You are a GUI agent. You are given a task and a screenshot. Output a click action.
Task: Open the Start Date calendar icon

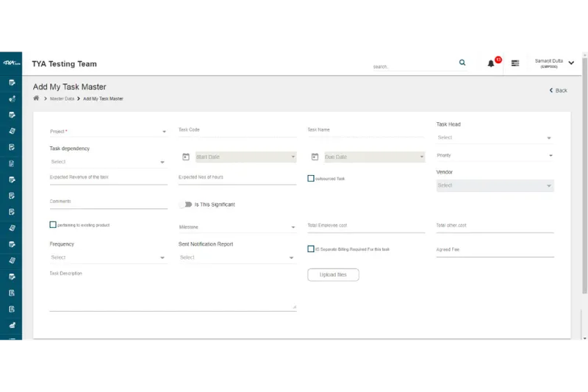point(186,157)
